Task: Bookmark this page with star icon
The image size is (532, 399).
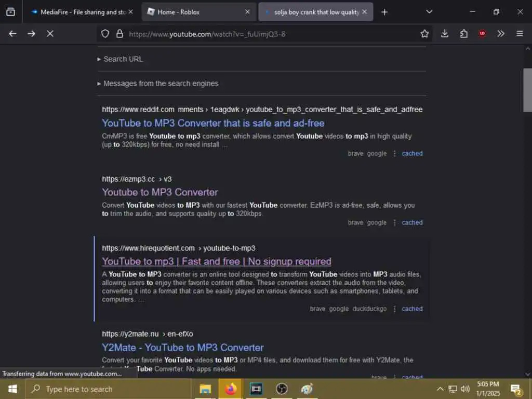Action: [x=424, y=34]
